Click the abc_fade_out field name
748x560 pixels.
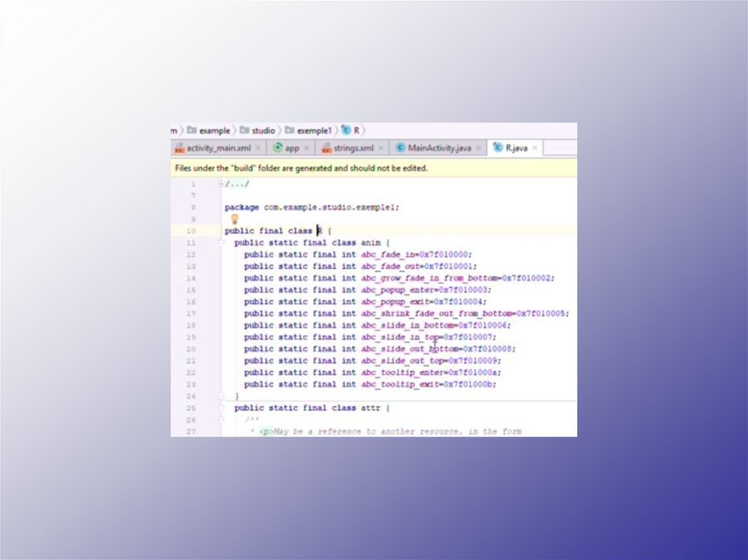coord(390,266)
